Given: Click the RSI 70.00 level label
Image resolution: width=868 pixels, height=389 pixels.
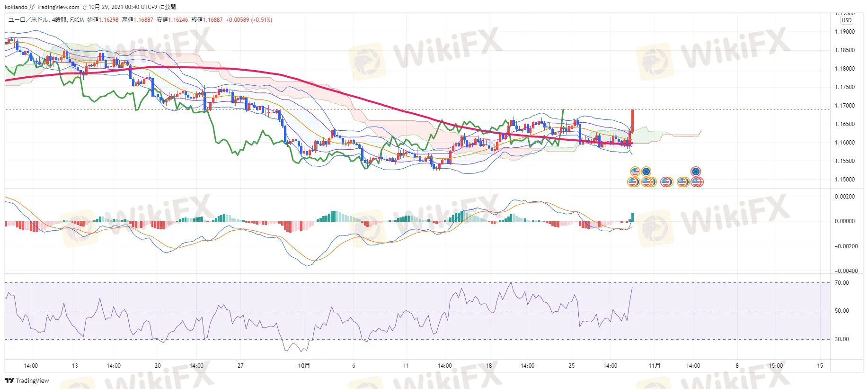Looking at the screenshot, I should 841,283.
